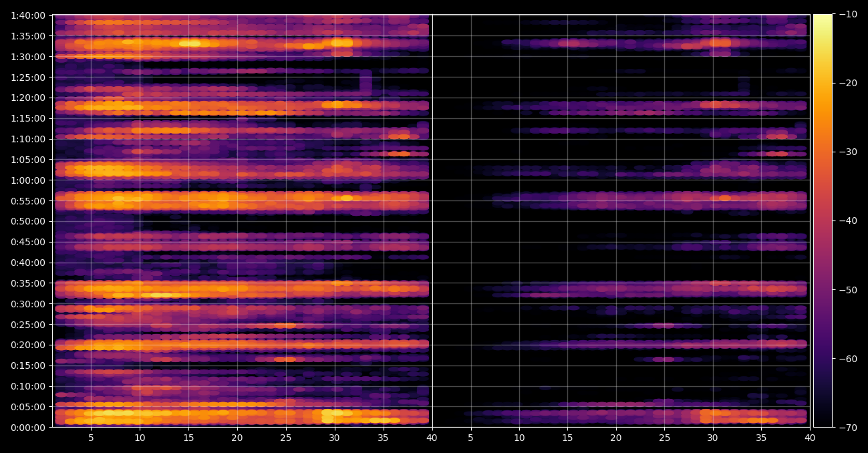Click inside the left bright heatmap panel
Screen dimensions: 868x453
(x=242, y=220)
